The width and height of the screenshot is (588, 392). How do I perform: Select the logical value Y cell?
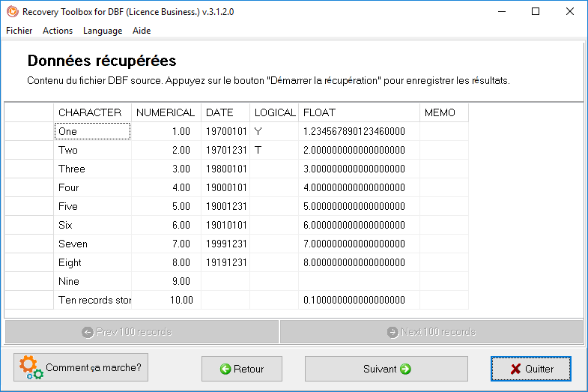pos(274,131)
